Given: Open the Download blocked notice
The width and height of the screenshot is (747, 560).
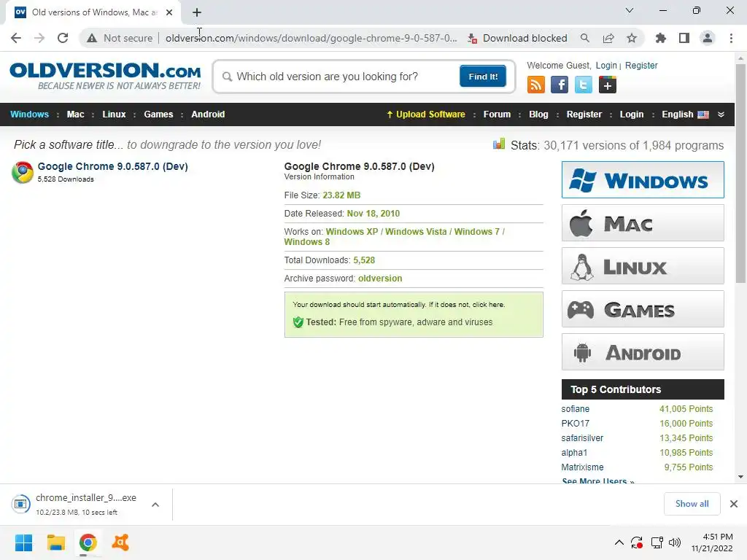Looking at the screenshot, I should (517, 38).
